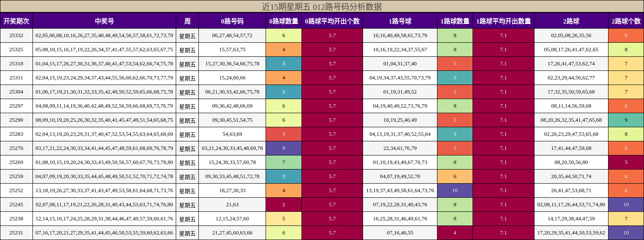Viewport: 644px width, 240px height.
Task: Click 1路号球 cell 22,34,61,76,79
Action: (400, 148)
